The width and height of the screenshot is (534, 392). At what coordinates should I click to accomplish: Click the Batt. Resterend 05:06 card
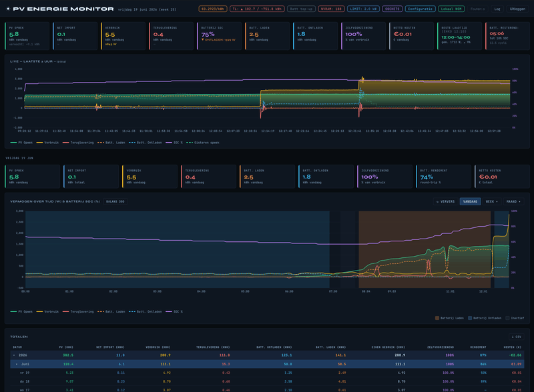coord(507,36)
